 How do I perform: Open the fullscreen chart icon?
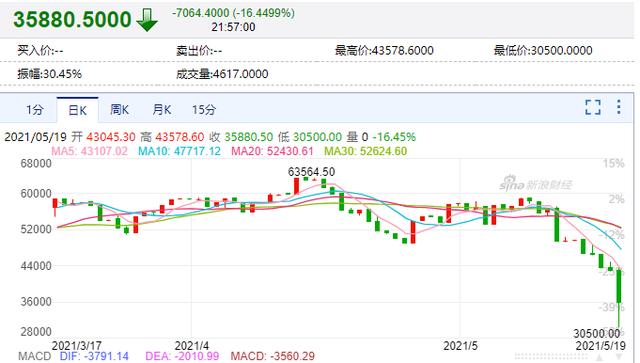coord(593,107)
